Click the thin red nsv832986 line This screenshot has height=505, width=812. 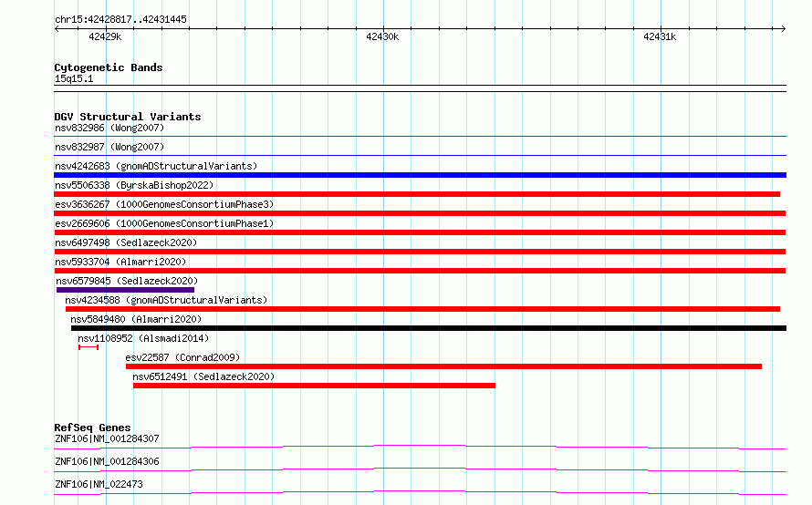click(x=420, y=137)
